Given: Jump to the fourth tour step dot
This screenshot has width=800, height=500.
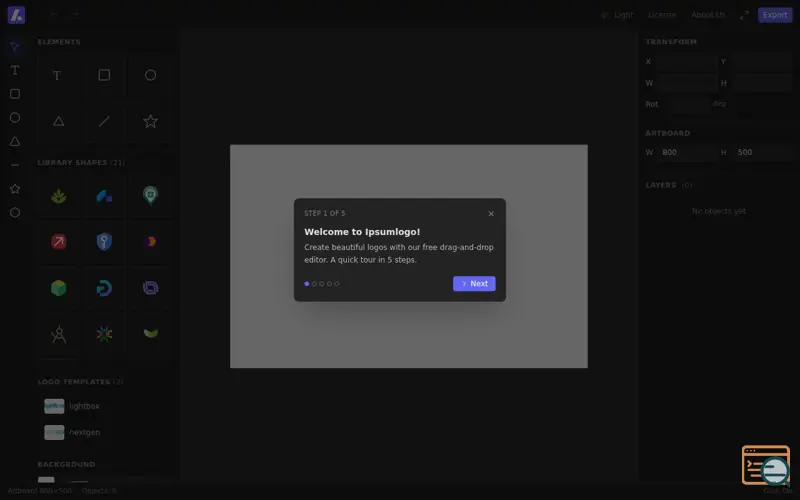Looking at the screenshot, I should click(x=329, y=284).
